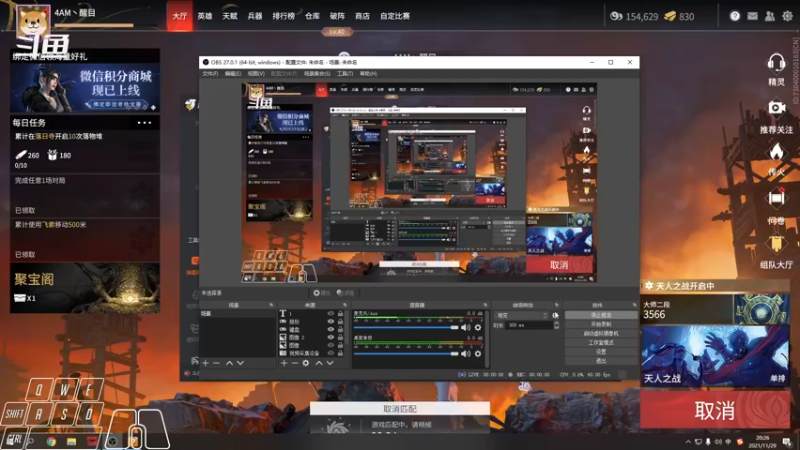Open the 单排 queue mode selector
This screenshot has width=800, height=450.
[x=778, y=379]
